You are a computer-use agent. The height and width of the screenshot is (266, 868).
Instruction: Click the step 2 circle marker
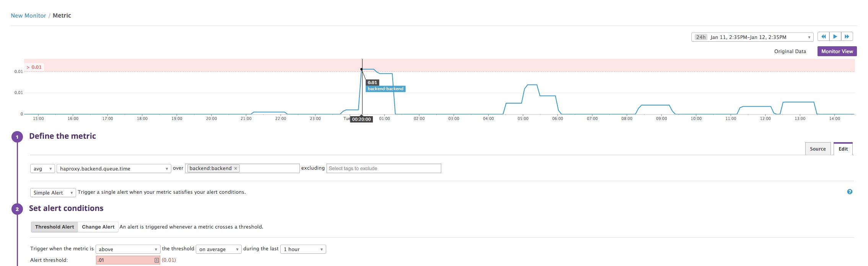[x=17, y=209]
